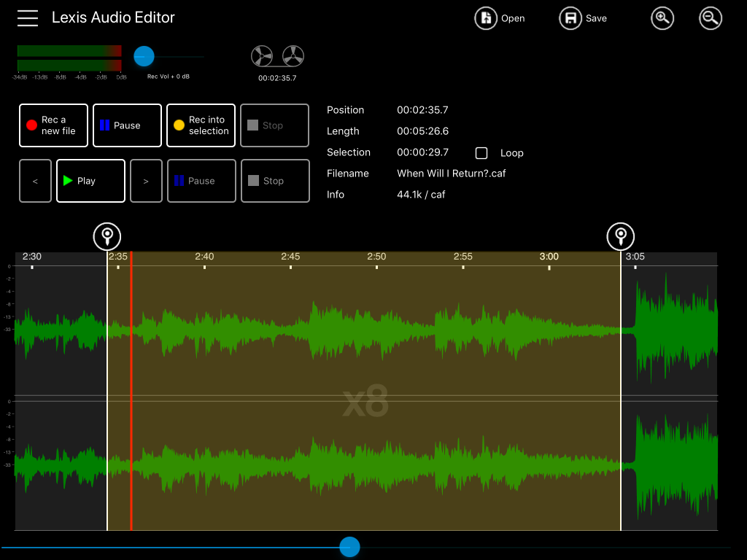Enable the Loop checkbox

click(481, 153)
